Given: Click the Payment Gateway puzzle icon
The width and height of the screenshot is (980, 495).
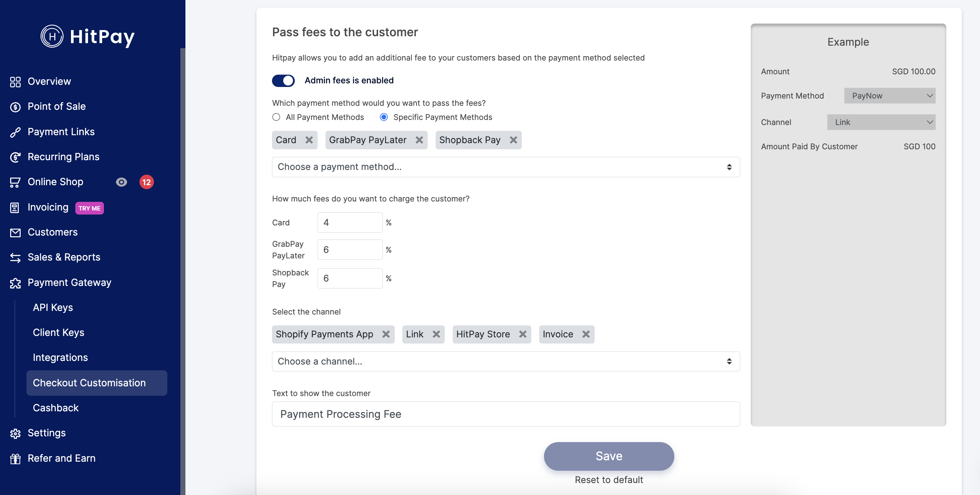Looking at the screenshot, I should coord(15,283).
